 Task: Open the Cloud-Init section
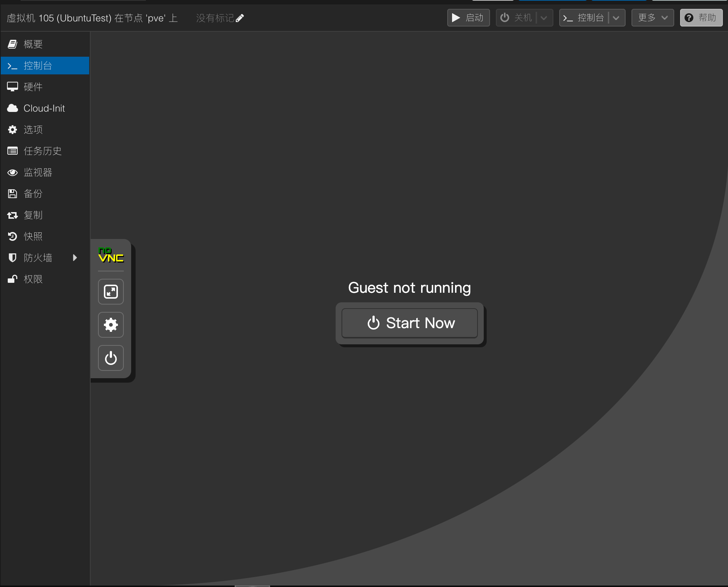44,108
